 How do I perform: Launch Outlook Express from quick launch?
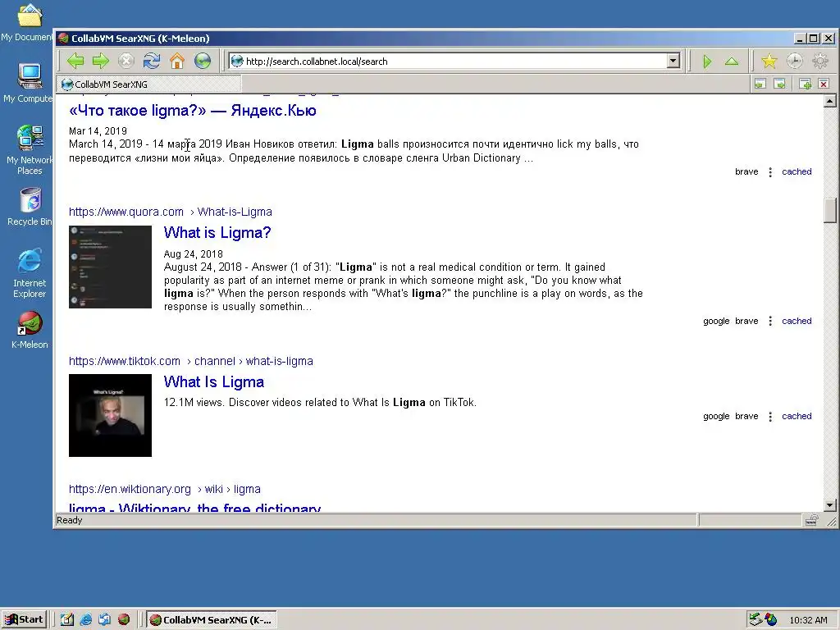104,620
